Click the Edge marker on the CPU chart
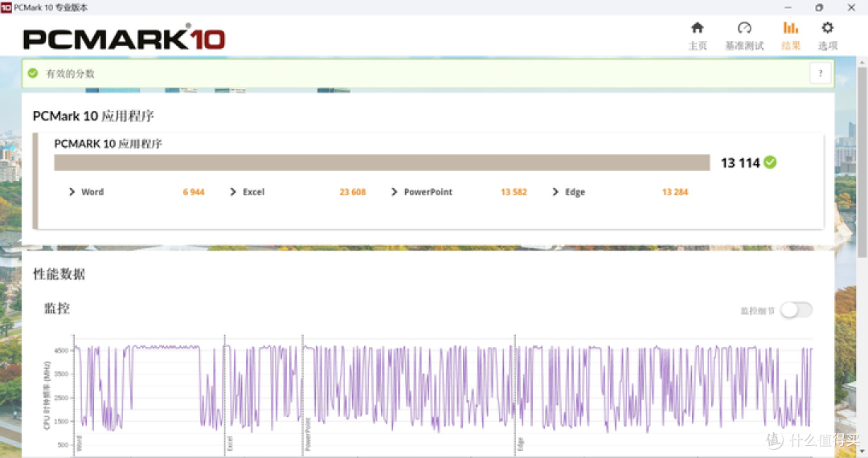Screen dimensions: 868x458 pos(520,444)
